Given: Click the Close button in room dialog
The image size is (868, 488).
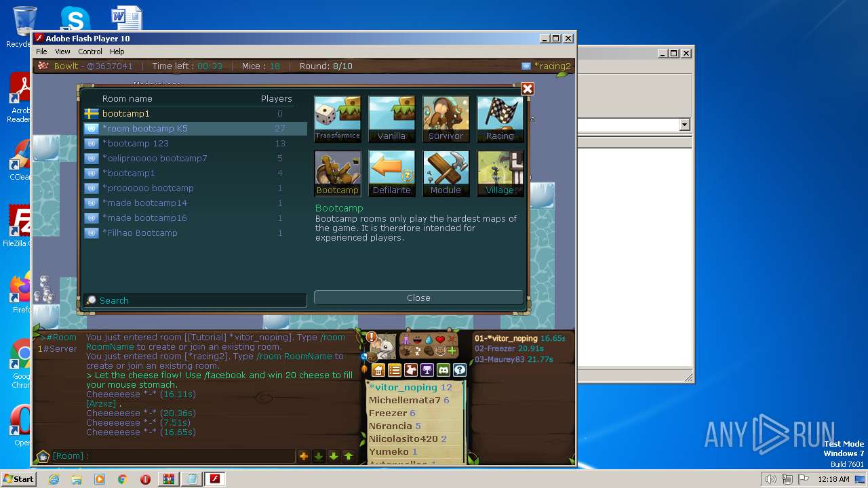Looking at the screenshot, I should click(x=418, y=298).
